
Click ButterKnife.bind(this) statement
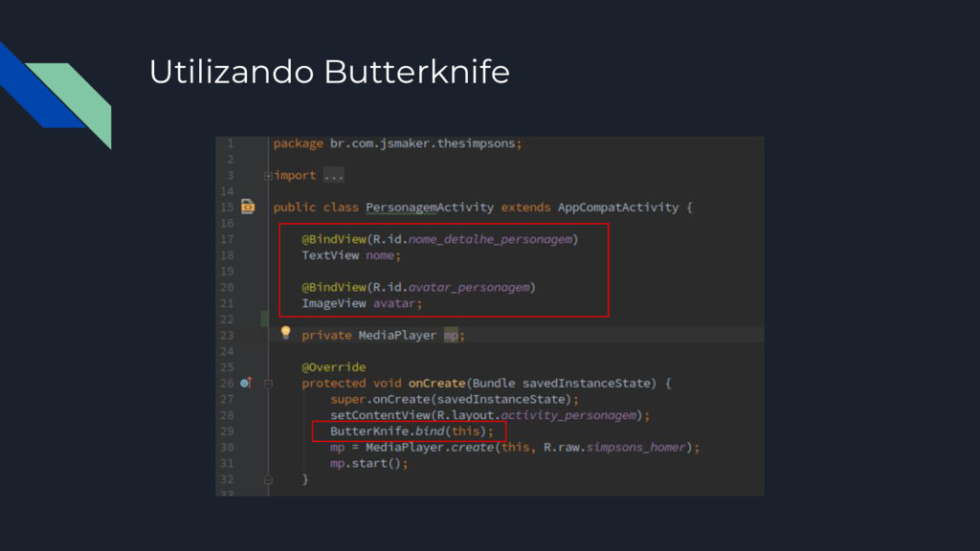[x=412, y=431]
